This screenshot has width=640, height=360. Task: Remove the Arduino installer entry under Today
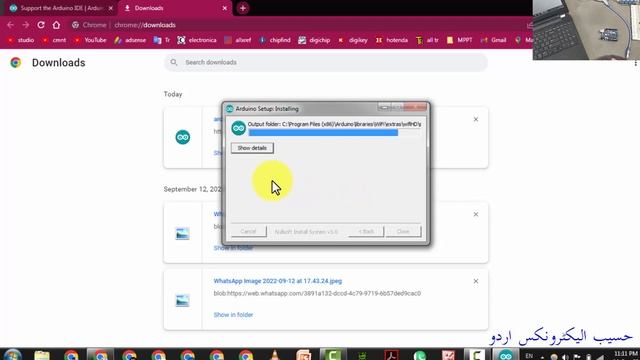[x=476, y=119]
